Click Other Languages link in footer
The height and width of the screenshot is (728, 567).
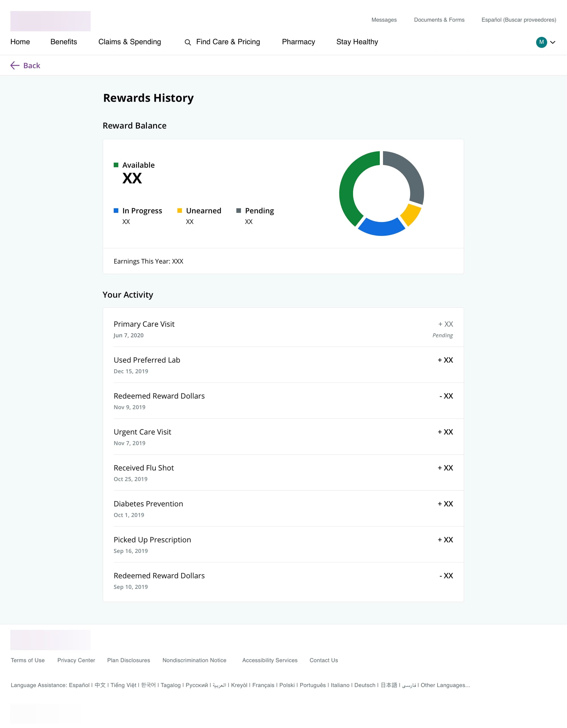point(445,685)
